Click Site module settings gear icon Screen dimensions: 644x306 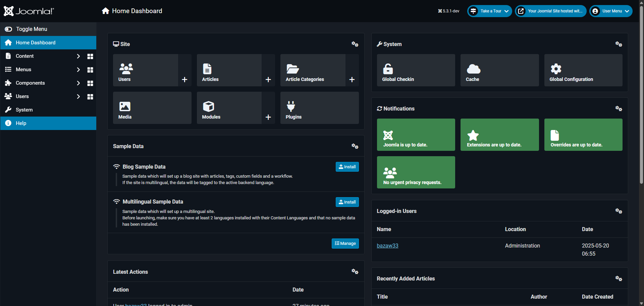coord(355,44)
